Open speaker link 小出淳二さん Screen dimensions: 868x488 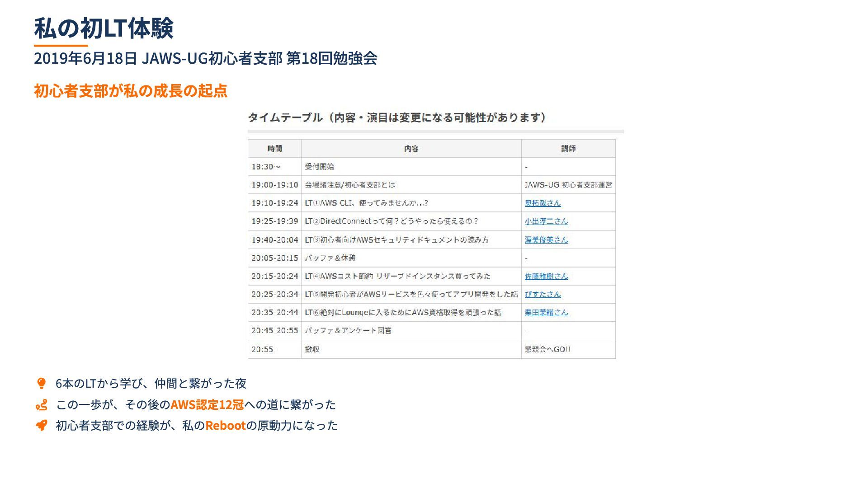pyautogui.click(x=546, y=221)
